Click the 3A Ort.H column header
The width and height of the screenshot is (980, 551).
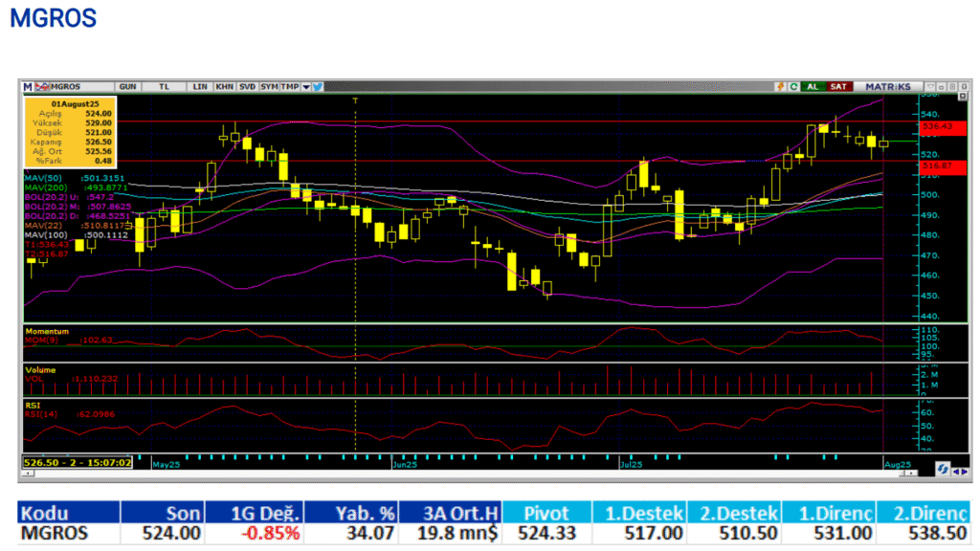[450, 513]
